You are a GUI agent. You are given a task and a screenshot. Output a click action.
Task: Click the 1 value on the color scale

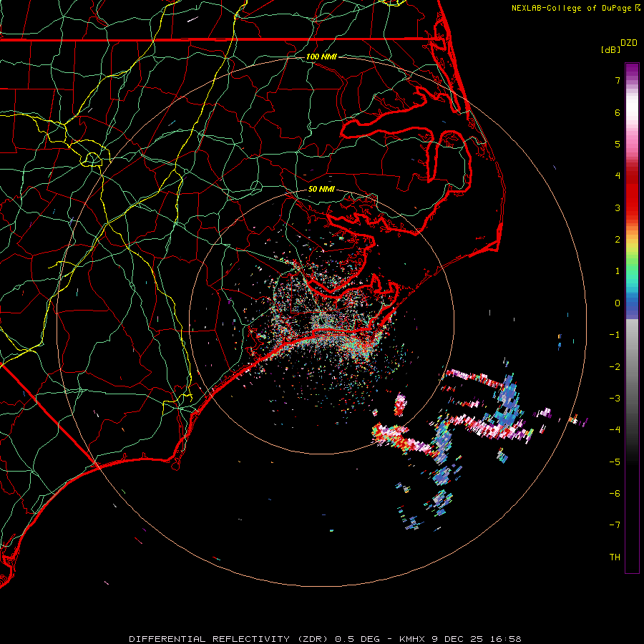pos(618,271)
